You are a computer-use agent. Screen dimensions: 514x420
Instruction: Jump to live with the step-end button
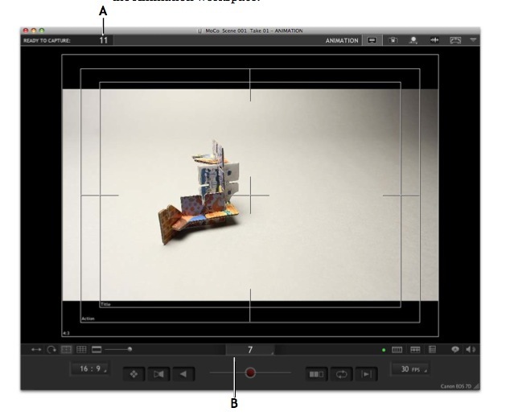click(366, 374)
